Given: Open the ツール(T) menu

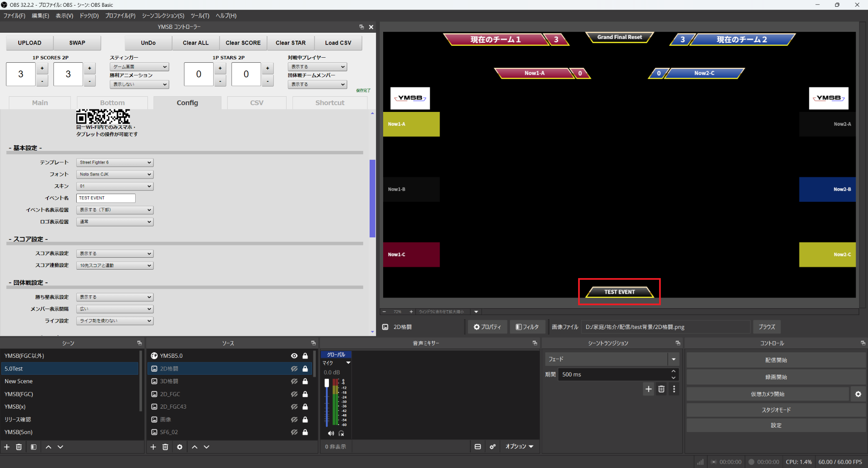Looking at the screenshot, I should click(x=200, y=16).
